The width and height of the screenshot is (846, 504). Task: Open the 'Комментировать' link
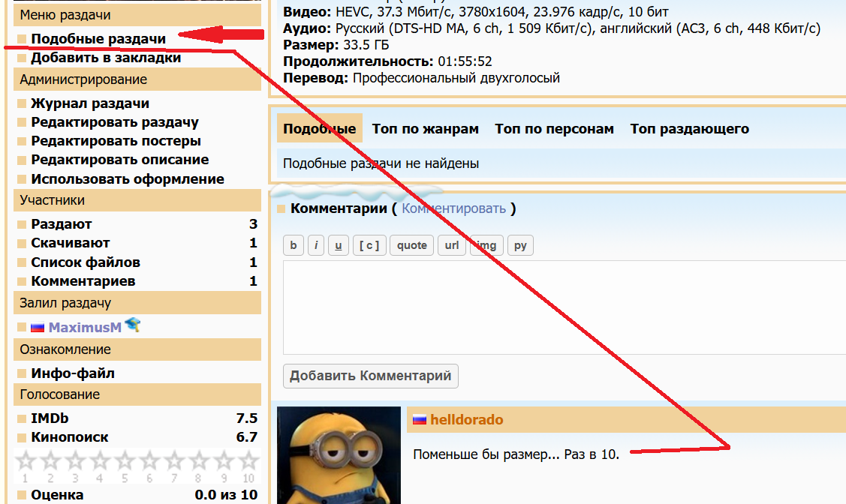click(453, 208)
